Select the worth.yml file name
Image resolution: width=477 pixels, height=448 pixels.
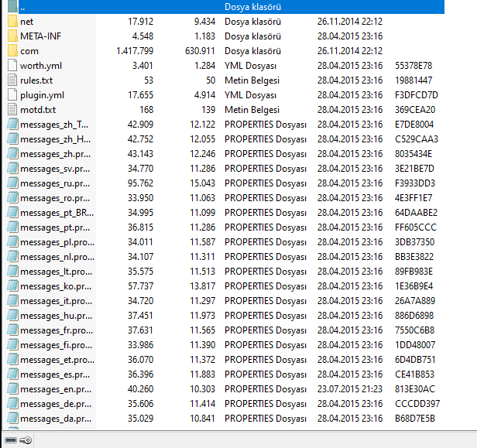pos(41,66)
